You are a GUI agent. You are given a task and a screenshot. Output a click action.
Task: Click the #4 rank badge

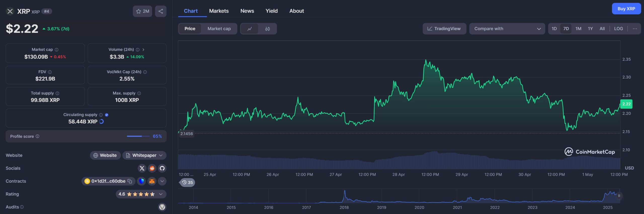(47, 11)
